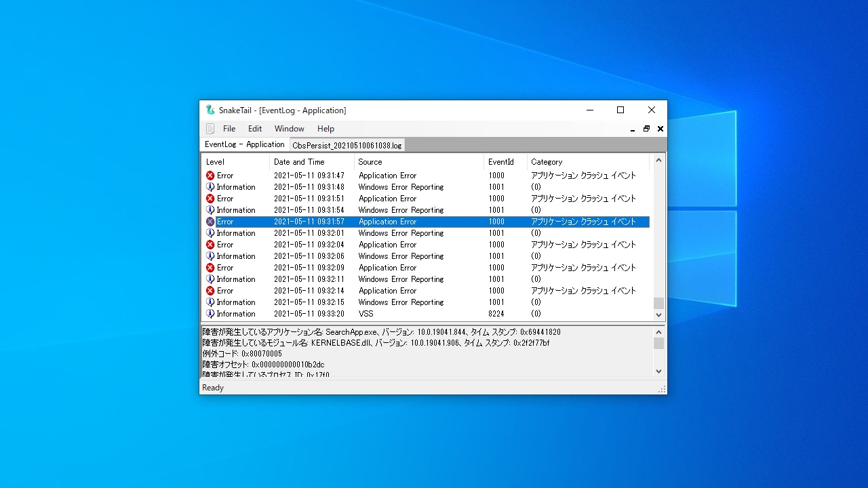Open the Edit menu
The width and height of the screenshot is (868, 488).
coord(255,129)
